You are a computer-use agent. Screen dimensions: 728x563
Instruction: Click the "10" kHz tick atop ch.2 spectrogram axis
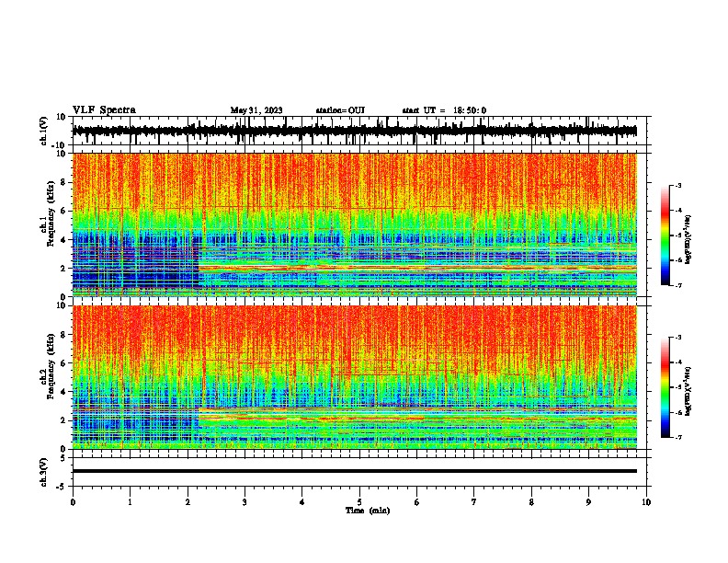tap(62, 305)
